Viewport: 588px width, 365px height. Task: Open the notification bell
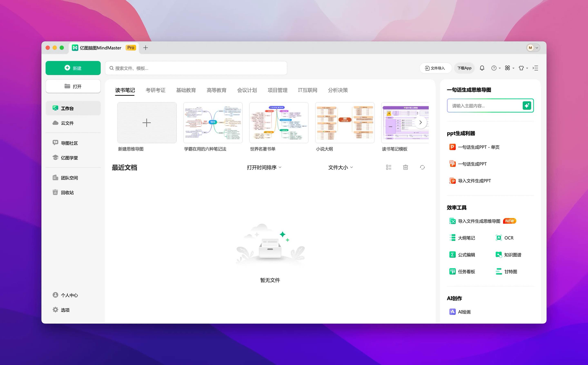[x=482, y=68]
